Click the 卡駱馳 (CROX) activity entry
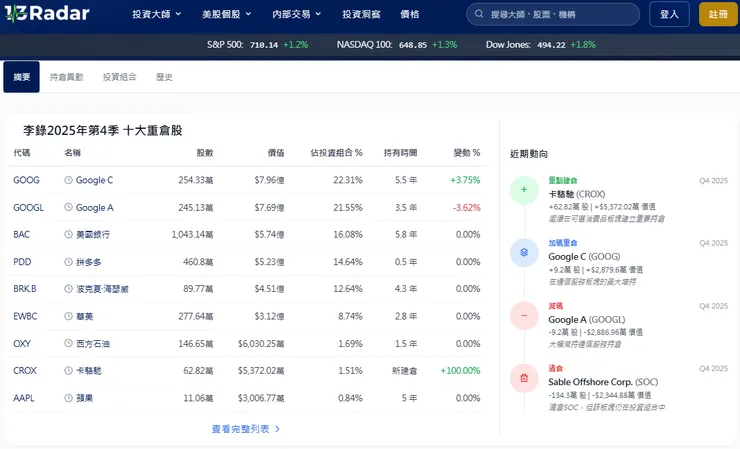Image resolution: width=740 pixels, height=449 pixels. [577, 194]
